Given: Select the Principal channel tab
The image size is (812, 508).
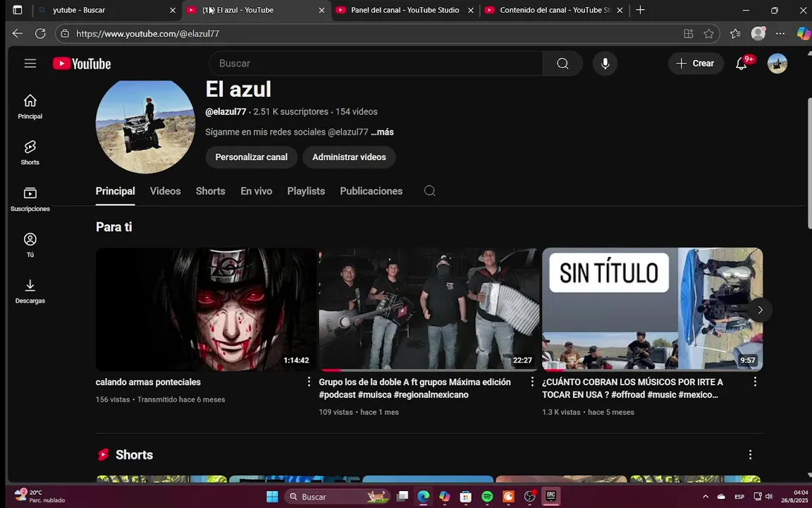Looking at the screenshot, I should click(115, 190).
